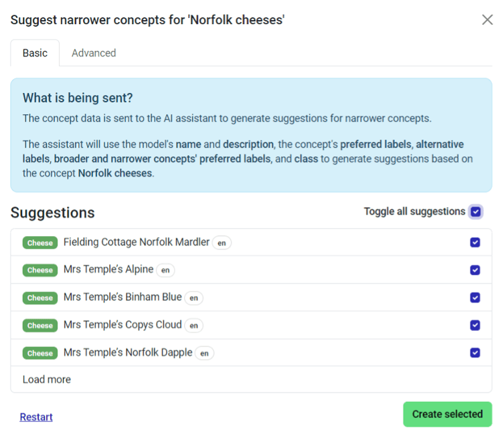Close the suggest narrower concepts dialog
This screenshot has width=504, height=440.
487,19
